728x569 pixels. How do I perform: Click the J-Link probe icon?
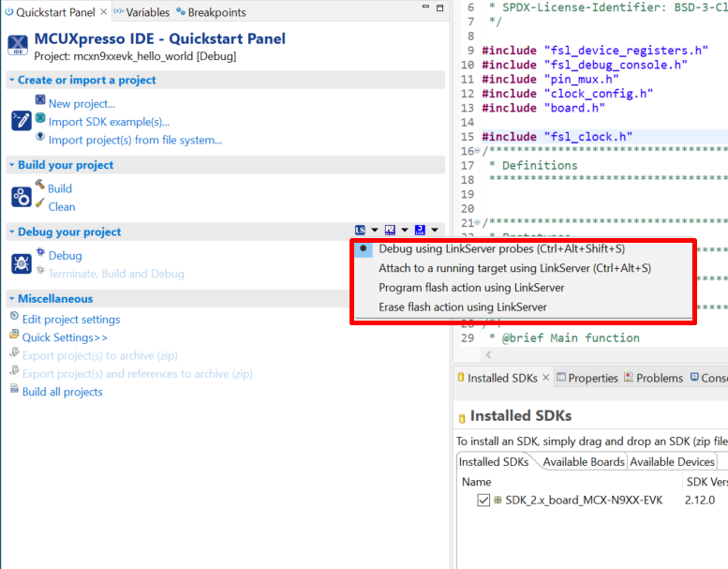click(420, 231)
